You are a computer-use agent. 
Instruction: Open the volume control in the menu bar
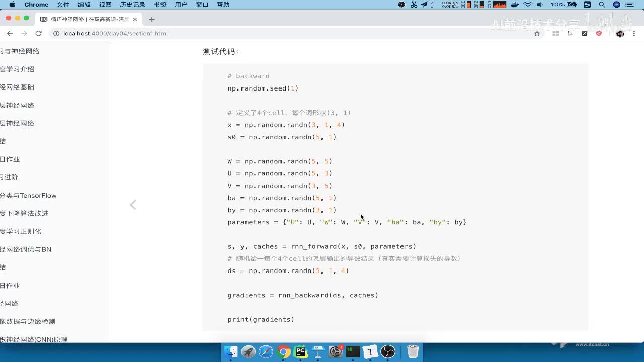[x=540, y=5]
